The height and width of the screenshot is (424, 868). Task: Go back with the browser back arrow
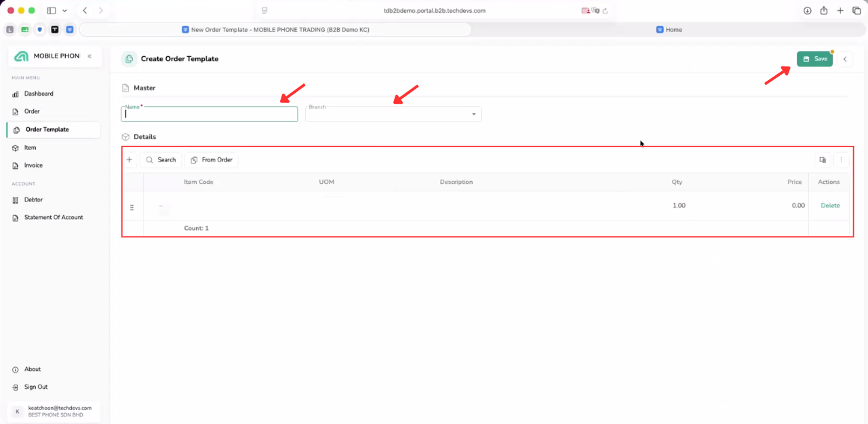click(x=85, y=11)
